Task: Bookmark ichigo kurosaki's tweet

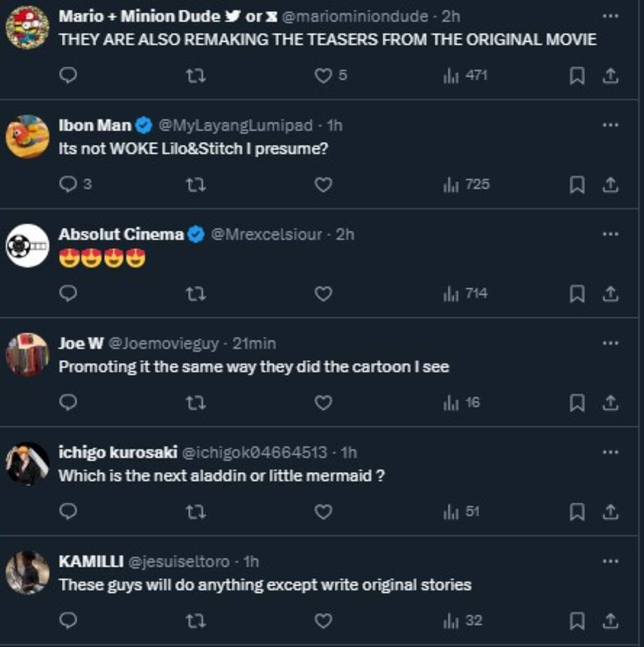Action: (x=577, y=512)
